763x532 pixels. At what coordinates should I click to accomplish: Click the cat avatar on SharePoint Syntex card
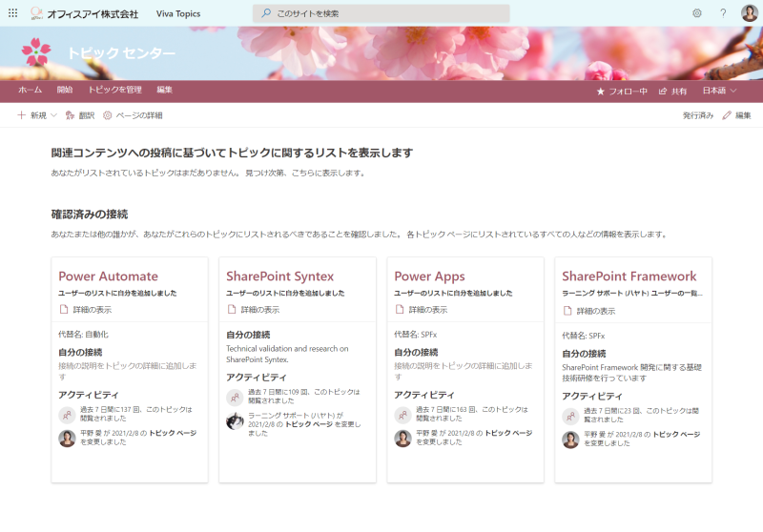pos(235,421)
